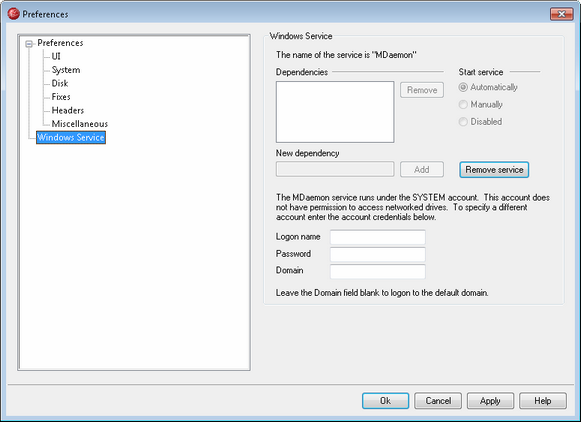This screenshot has width=581, height=422.
Task: Open the System preferences page
Action: click(x=66, y=70)
